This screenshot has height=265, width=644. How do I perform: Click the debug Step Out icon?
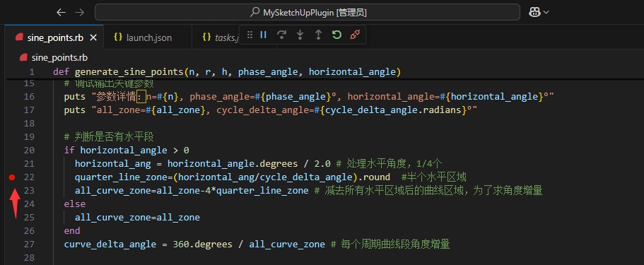click(318, 35)
